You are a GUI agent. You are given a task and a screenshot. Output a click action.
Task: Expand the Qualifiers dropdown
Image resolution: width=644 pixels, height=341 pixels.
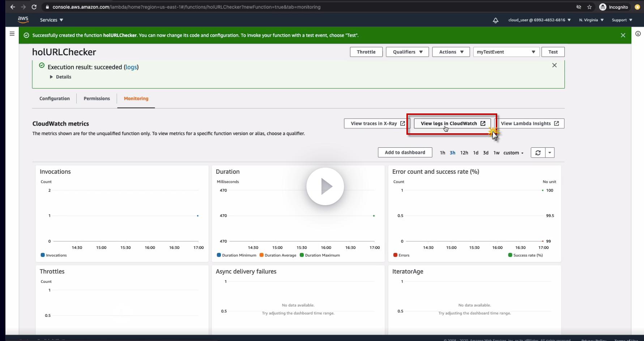point(407,52)
